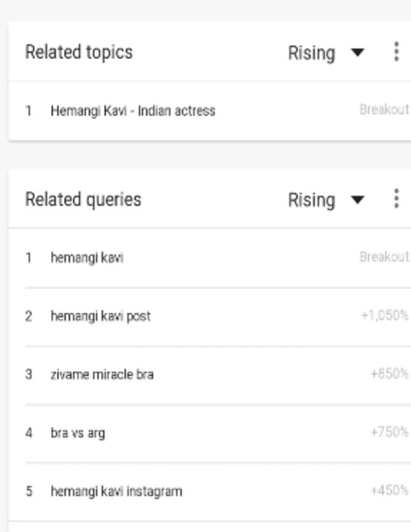Click Breakout value beside first query
Screen dimensions: 411x532
click(383, 257)
